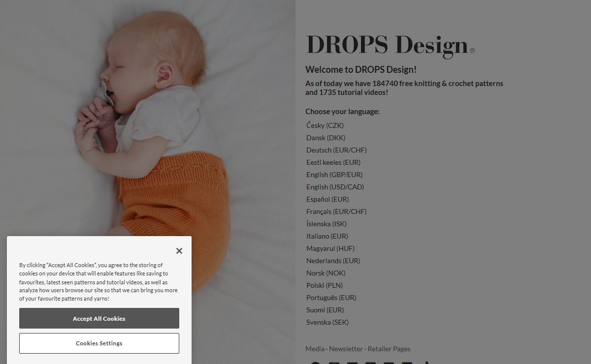Image resolution: width=591 pixels, height=364 pixels.
Task: Open the Newsletter link
Action: coord(346,349)
